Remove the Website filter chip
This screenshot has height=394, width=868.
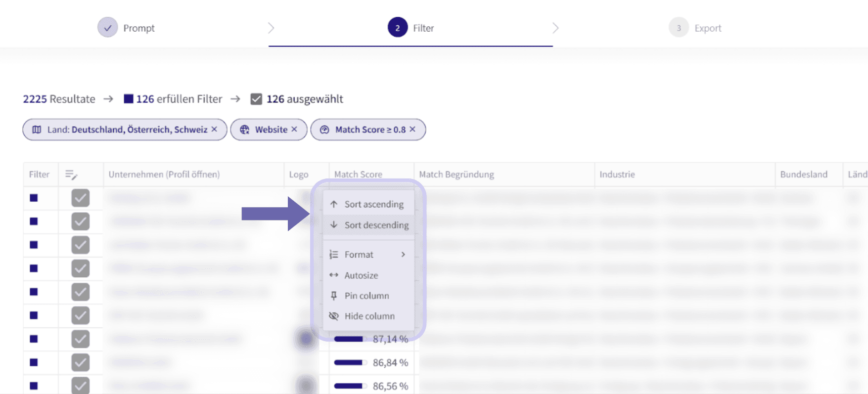[294, 129]
